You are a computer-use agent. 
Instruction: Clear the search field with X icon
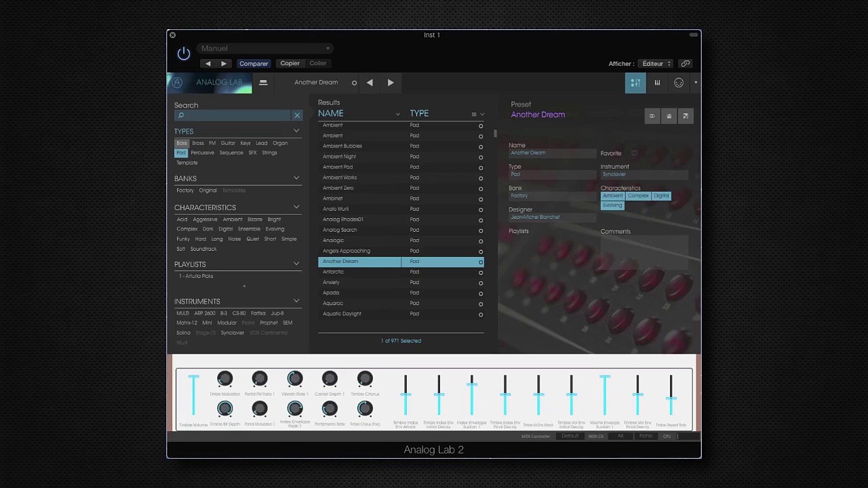click(297, 116)
